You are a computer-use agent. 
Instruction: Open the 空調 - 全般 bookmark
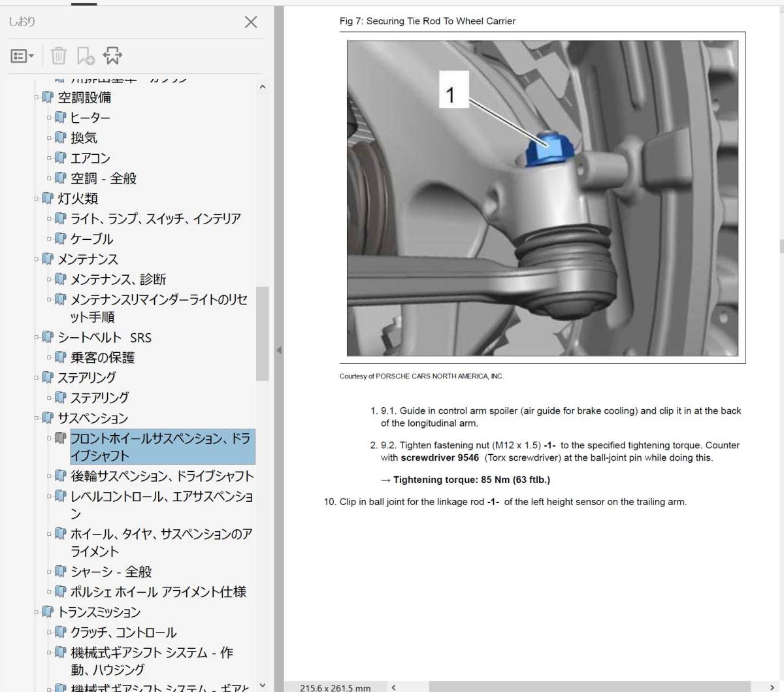[103, 178]
